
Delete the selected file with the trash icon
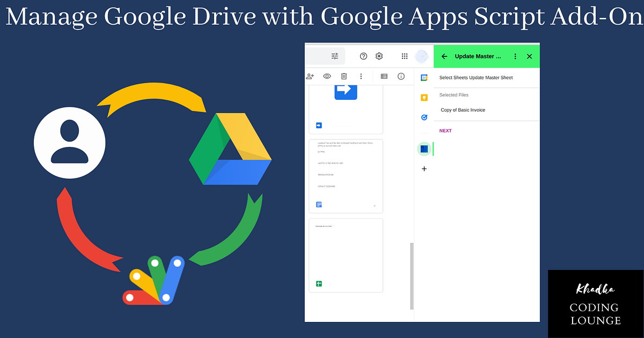(x=344, y=76)
